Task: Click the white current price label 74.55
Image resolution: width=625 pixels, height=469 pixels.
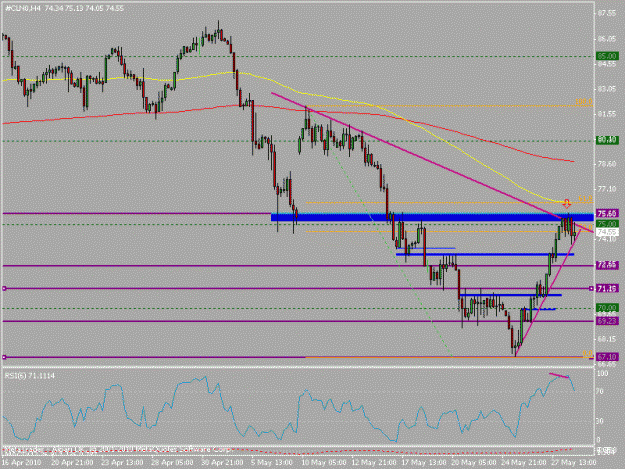Action: point(607,232)
